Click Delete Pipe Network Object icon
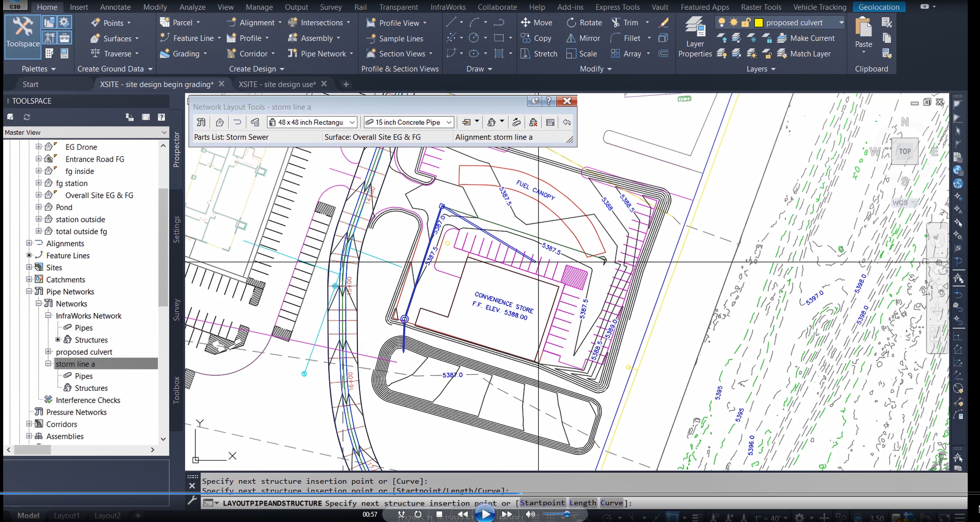The image size is (980, 522). coord(533,122)
